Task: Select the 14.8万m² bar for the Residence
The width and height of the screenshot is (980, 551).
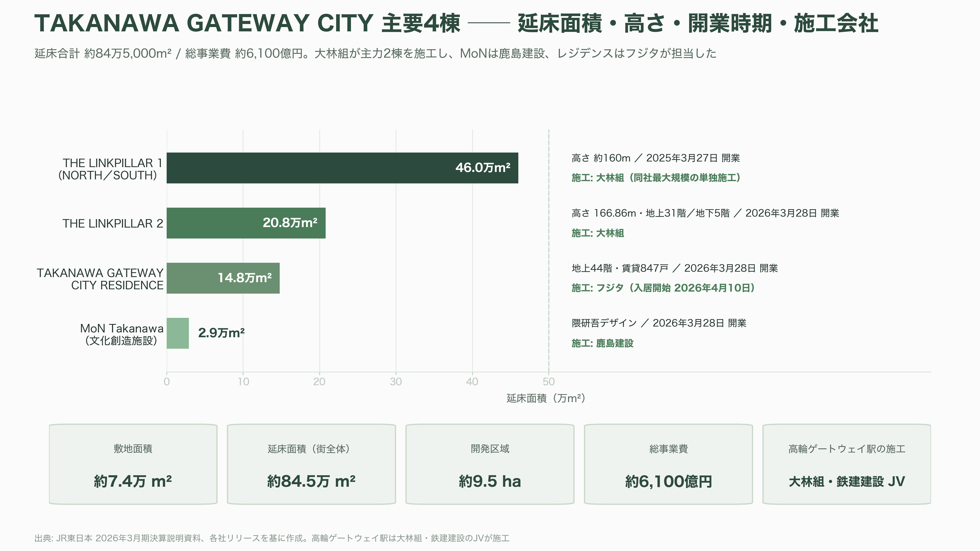Action: click(x=223, y=278)
